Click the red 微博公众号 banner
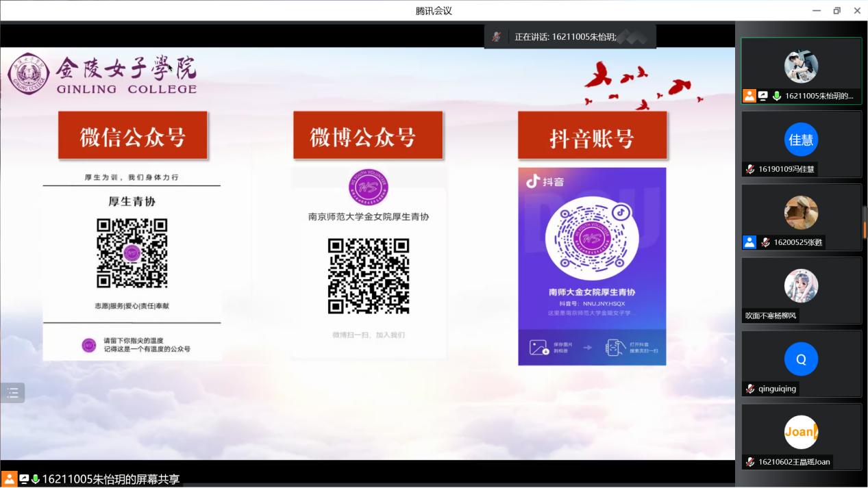868x488 pixels. tap(367, 136)
